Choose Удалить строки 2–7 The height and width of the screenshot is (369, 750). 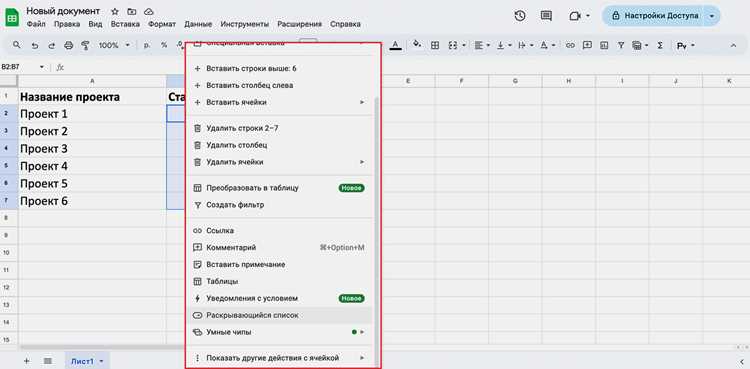tap(279, 128)
